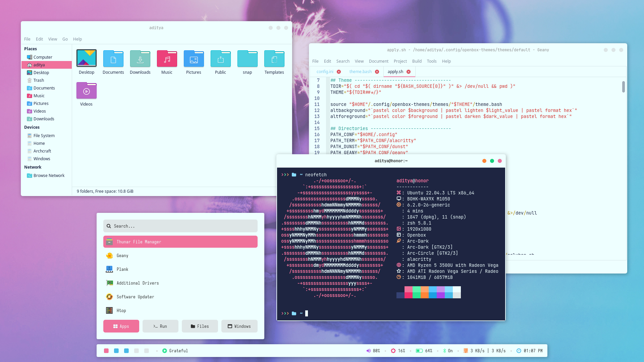
Task: Select Geany in the app launcher list
Action: pyautogui.click(x=122, y=256)
